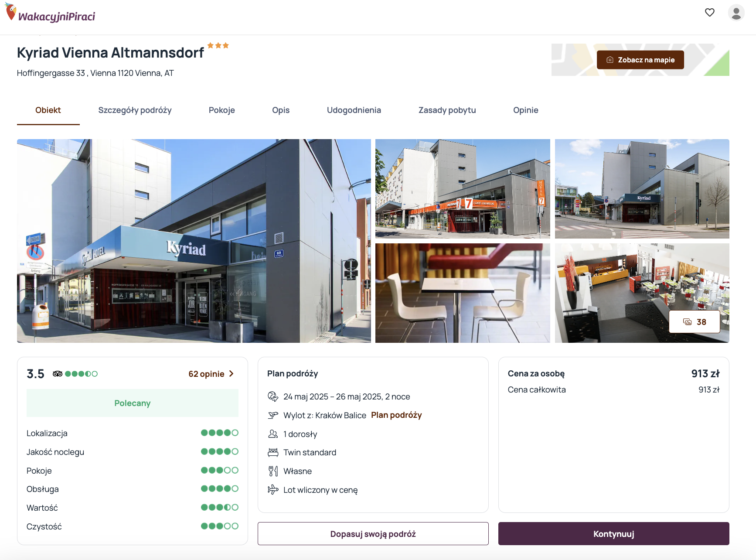756x560 pixels.
Task: Click the Lokalizacja rating dots
Action: (x=220, y=433)
